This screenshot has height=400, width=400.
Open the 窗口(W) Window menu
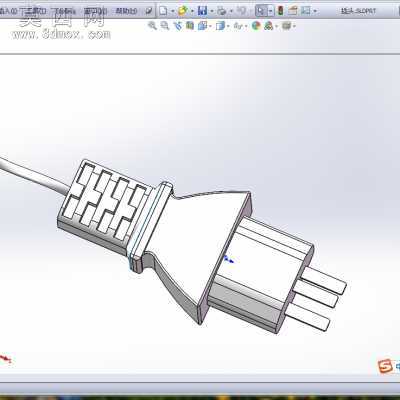tap(95, 11)
